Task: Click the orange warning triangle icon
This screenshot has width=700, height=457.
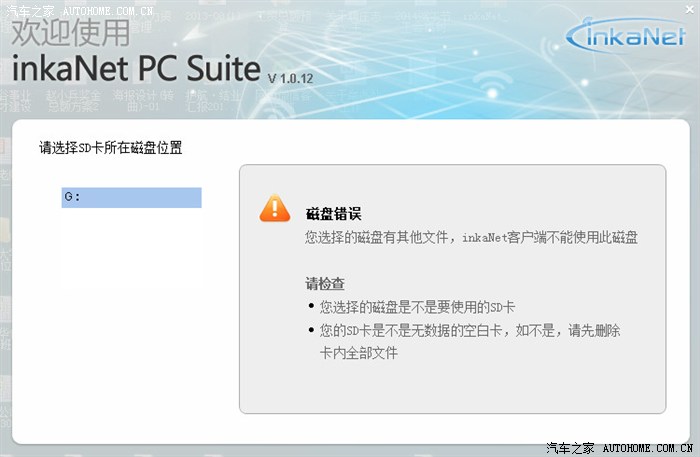Action: tap(275, 208)
